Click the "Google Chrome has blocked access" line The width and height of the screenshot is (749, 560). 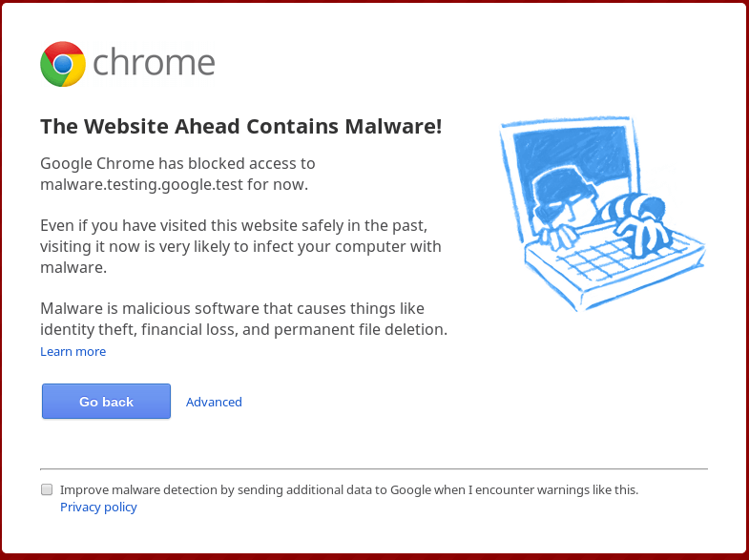(x=177, y=163)
